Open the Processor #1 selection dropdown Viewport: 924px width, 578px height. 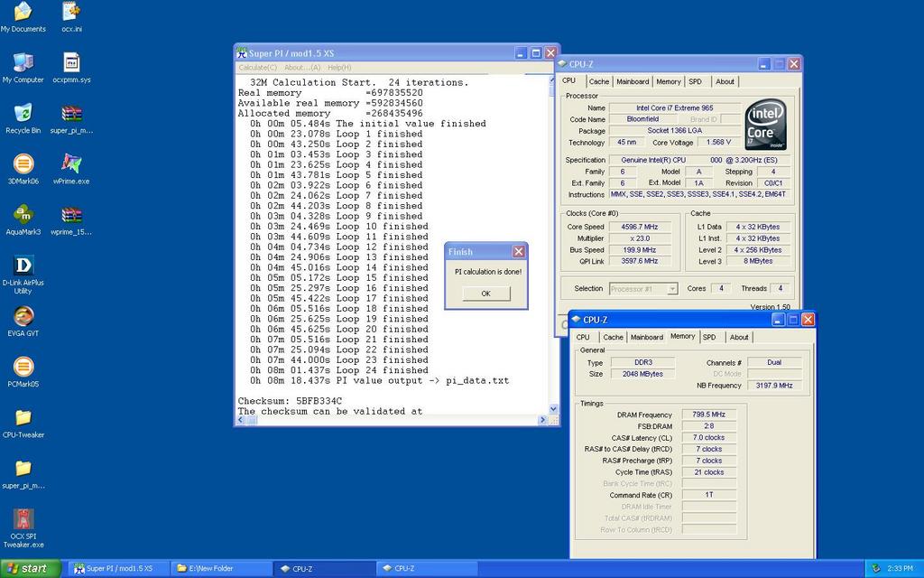coord(672,289)
